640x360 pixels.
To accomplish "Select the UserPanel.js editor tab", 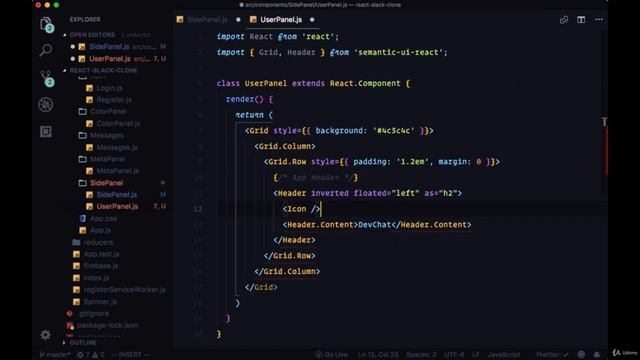I will click(281, 20).
